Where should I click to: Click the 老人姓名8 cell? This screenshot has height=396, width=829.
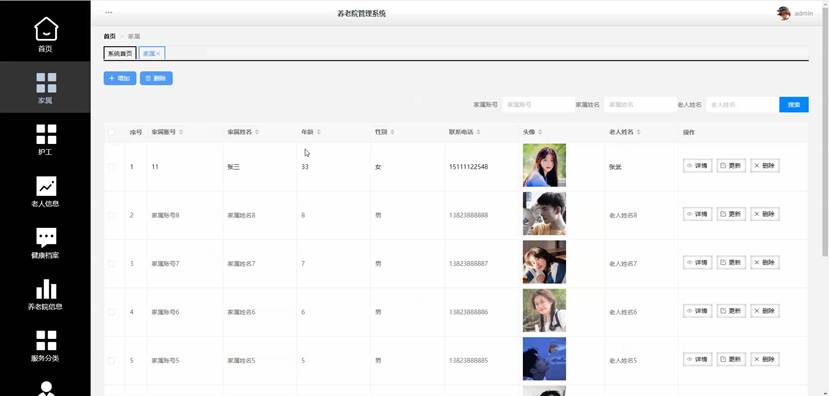pos(623,215)
